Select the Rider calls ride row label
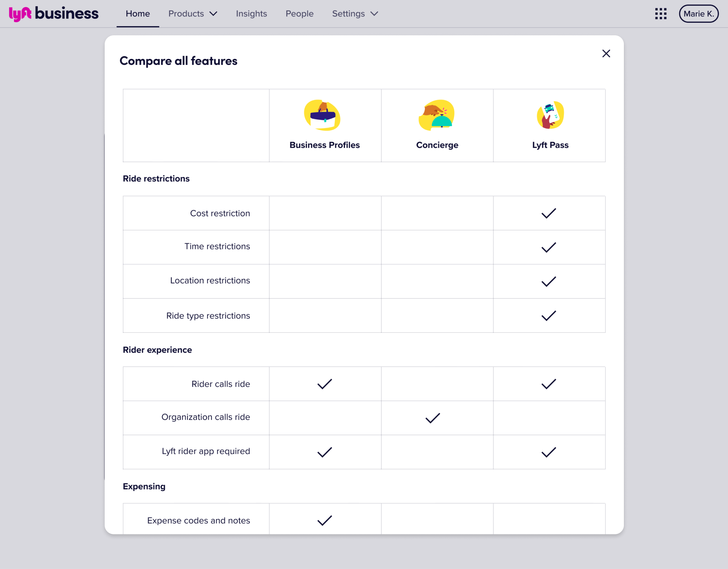Viewport: 728px width, 569px height. point(221,384)
